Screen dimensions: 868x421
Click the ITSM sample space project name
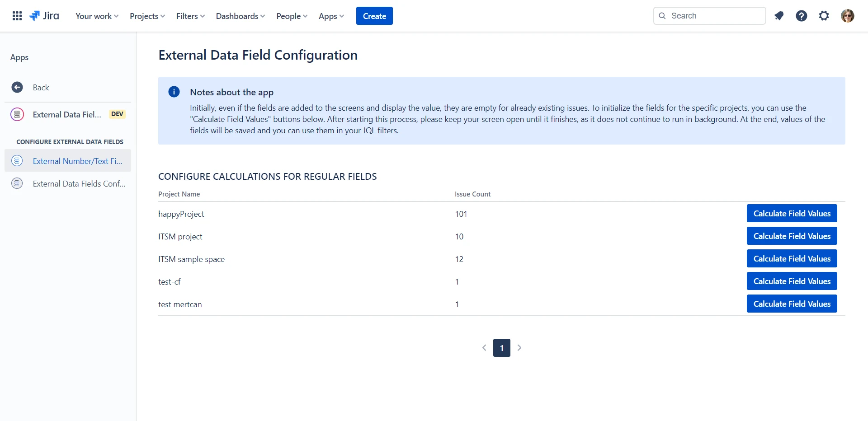pyautogui.click(x=191, y=259)
